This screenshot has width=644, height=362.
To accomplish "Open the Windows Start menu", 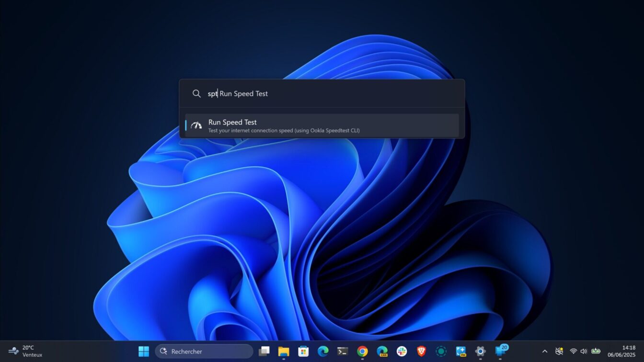I will (144, 351).
